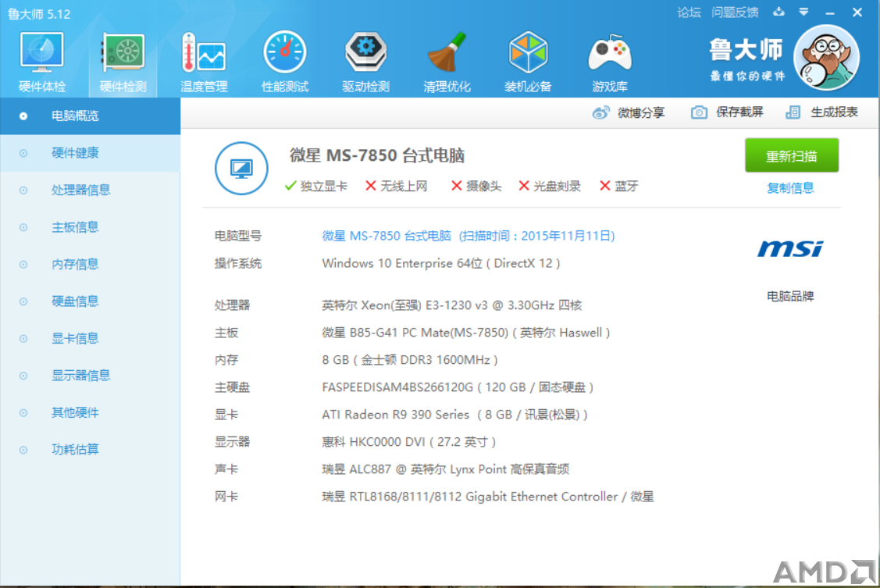Image resolution: width=880 pixels, height=588 pixels.
Task: Click the blue monitor computer icon
Action: pyautogui.click(x=241, y=169)
